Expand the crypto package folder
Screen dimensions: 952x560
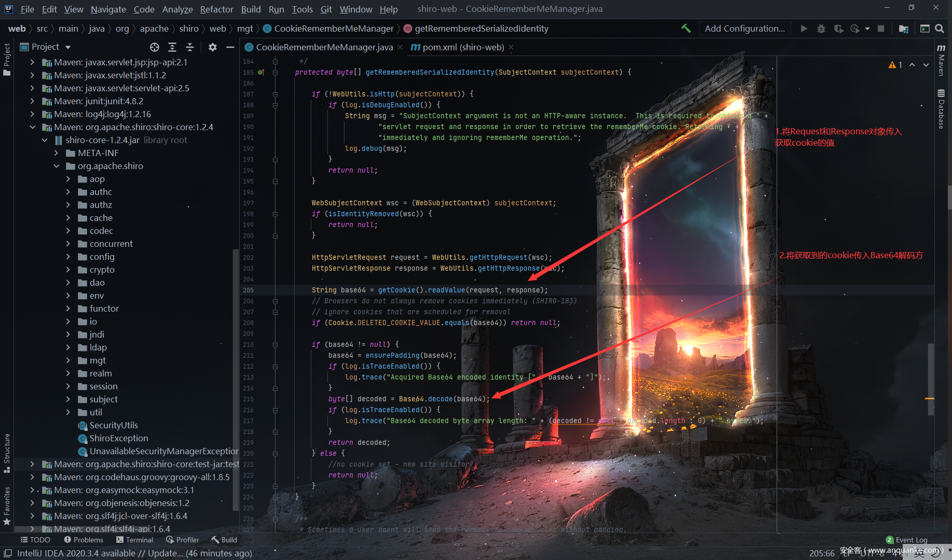[68, 270]
